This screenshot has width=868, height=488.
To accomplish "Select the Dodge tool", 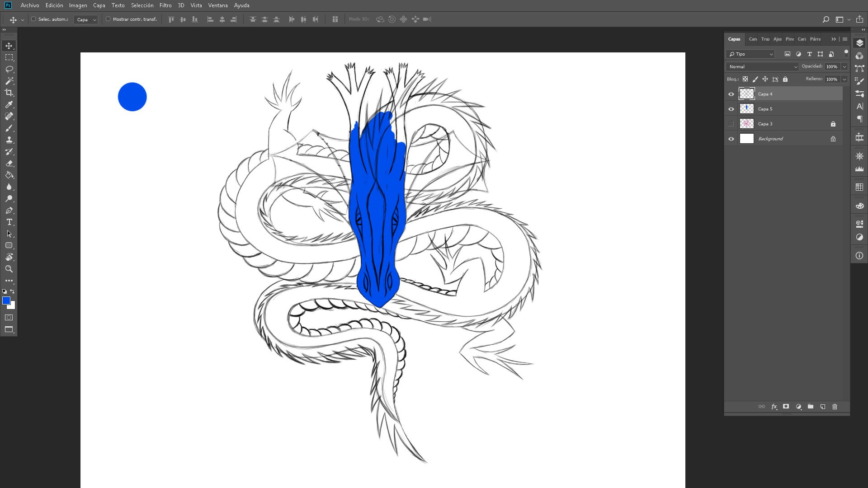I will tap(9, 198).
